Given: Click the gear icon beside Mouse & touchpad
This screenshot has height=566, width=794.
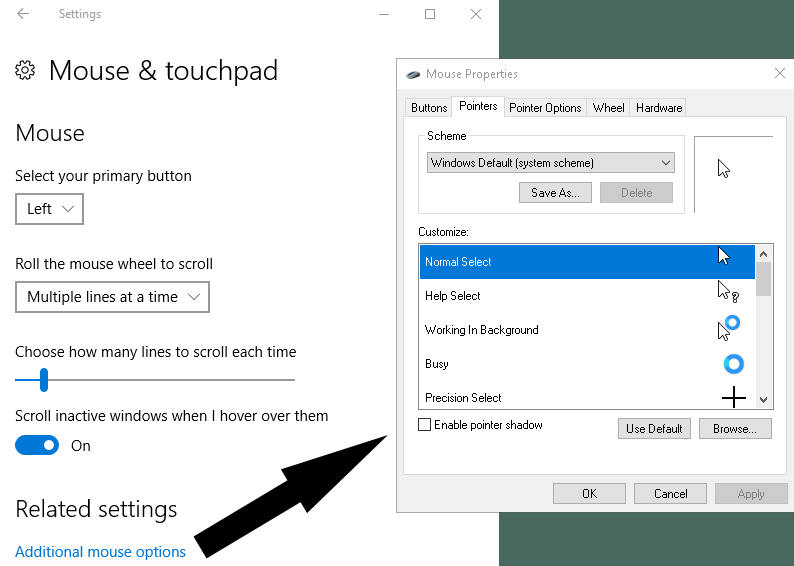Looking at the screenshot, I should pos(25,70).
